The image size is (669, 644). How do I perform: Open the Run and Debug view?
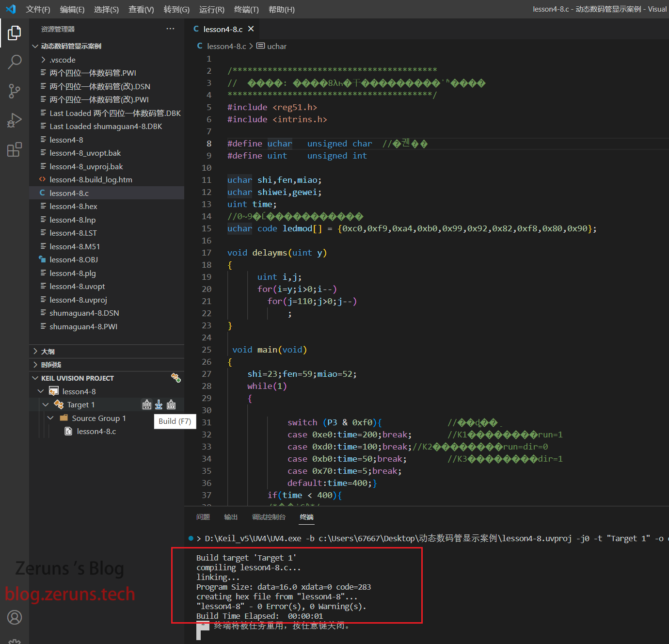tap(15, 120)
